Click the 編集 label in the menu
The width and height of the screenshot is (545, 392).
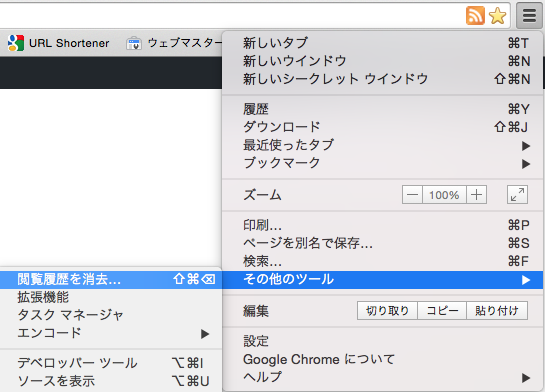pos(256,311)
